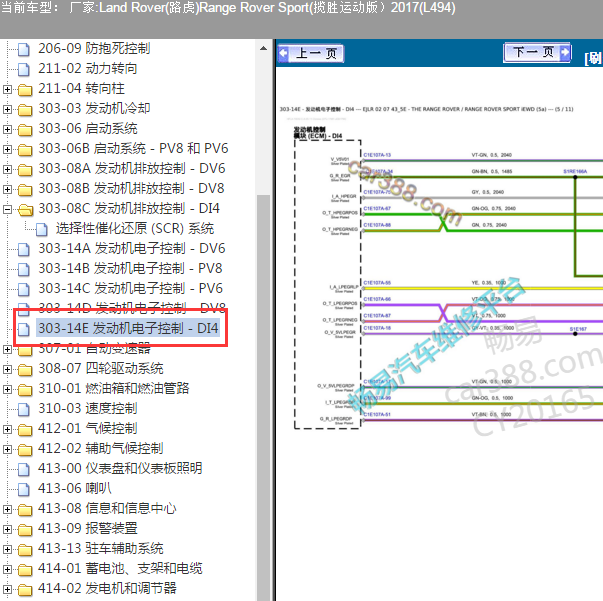Image resolution: width=603 pixels, height=601 pixels.
Task: Expand the 412-01 气候控制 node
Action: tap(7, 429)
